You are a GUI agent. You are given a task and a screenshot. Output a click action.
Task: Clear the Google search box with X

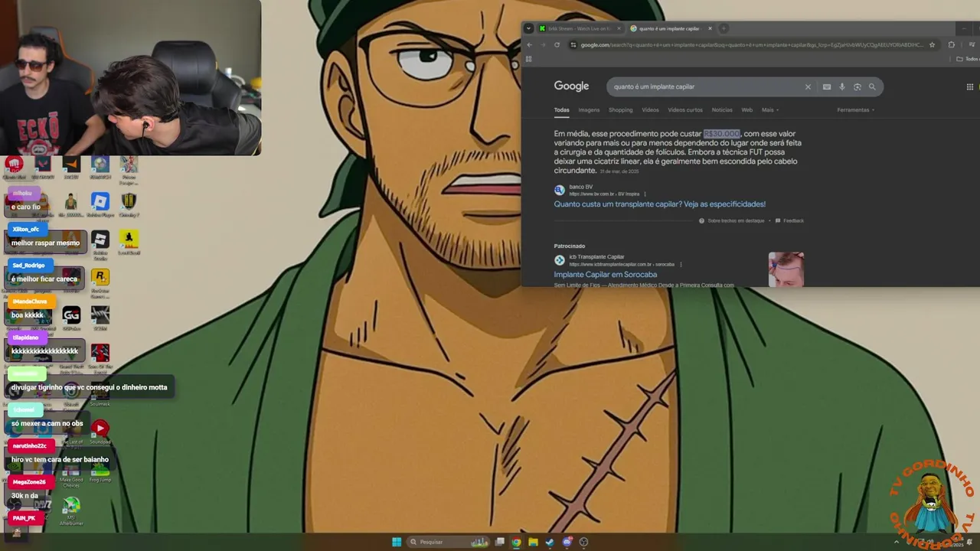[x=808, y=86]
